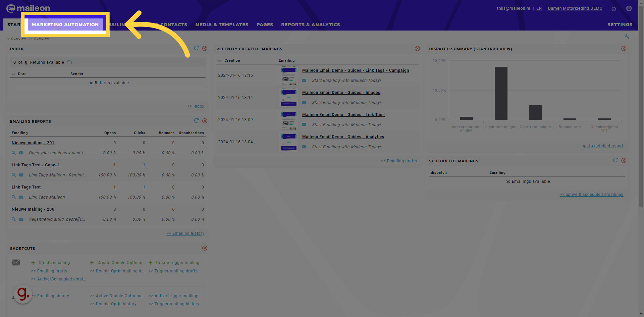Click the open rate unique bar in chart

501,93
